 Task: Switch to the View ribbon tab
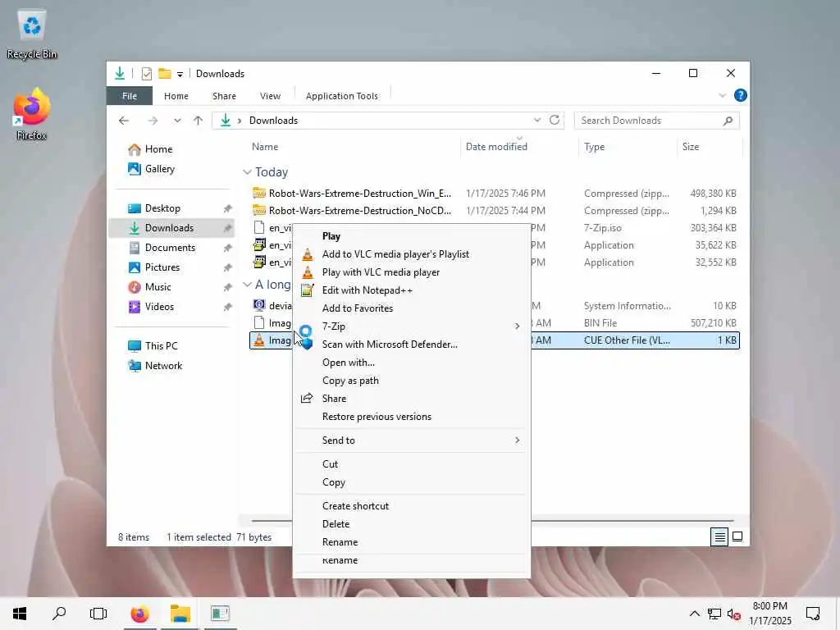coord(270,96)
